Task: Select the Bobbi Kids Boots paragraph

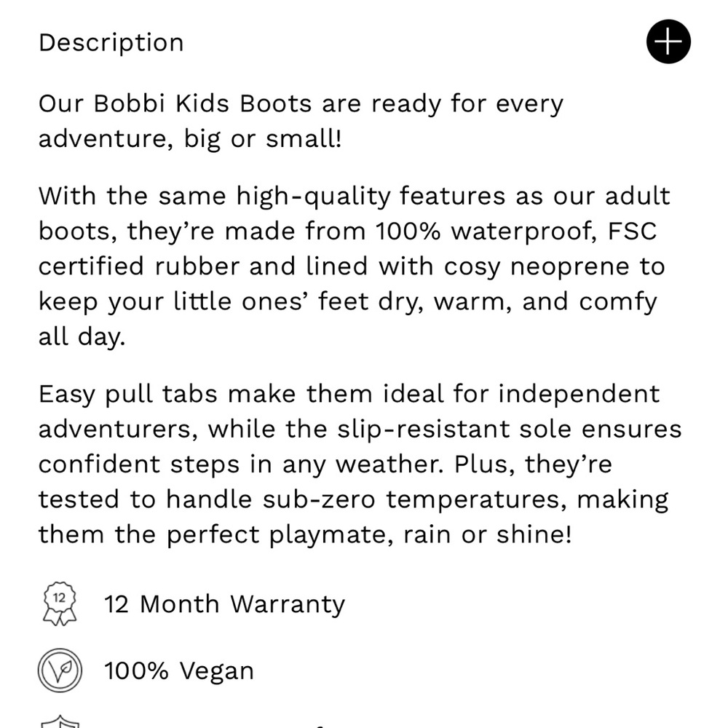Action: tap(301, 120)
